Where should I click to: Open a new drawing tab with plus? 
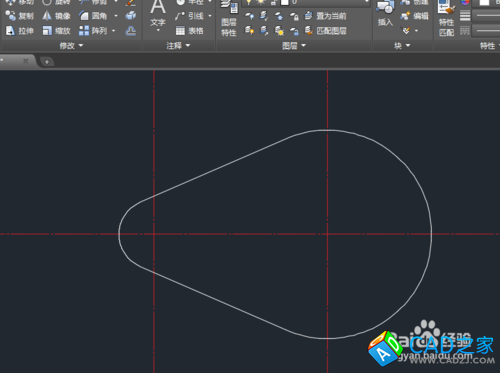pos(47,62)
